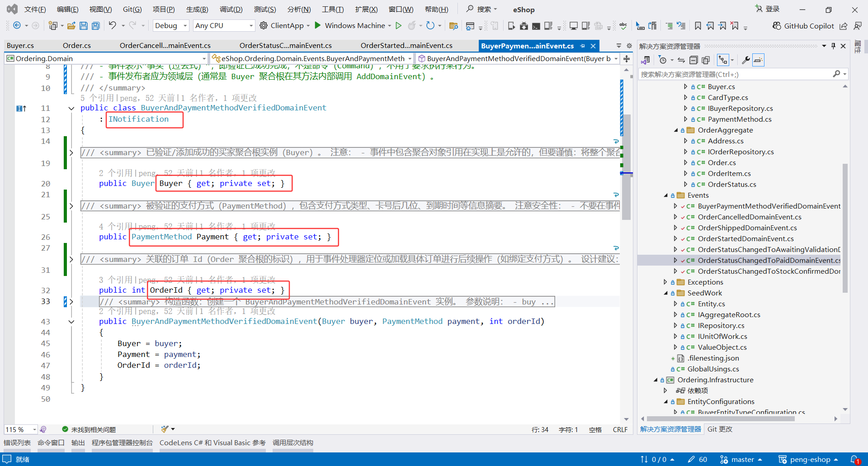
Task: Open Solution Explorer properties wrench icon
Action: pos(746,60)
